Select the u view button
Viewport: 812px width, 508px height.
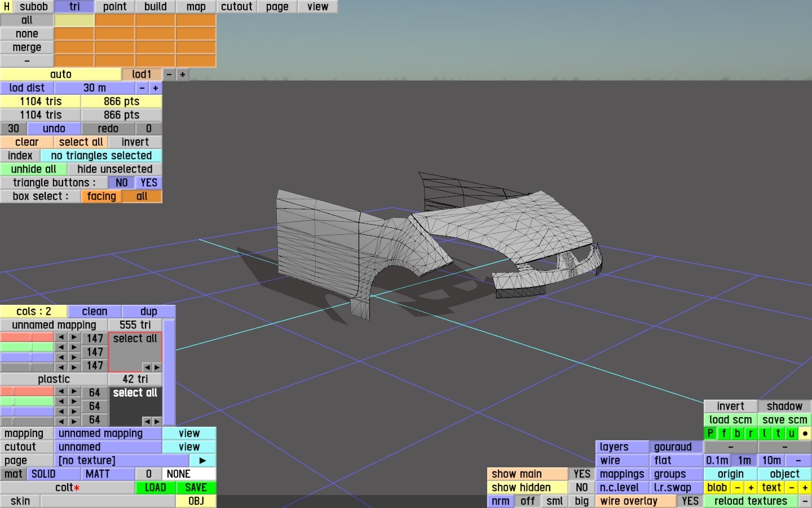coord(792,433)
